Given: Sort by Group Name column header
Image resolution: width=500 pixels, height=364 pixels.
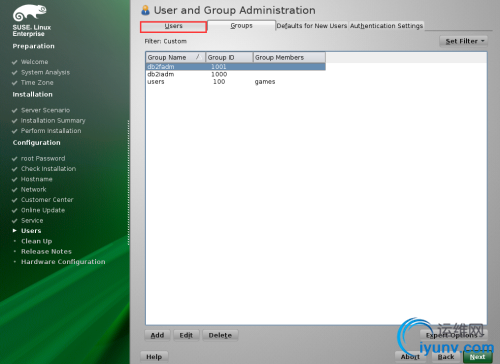Looking at the screenshot, I should point(175,57).
